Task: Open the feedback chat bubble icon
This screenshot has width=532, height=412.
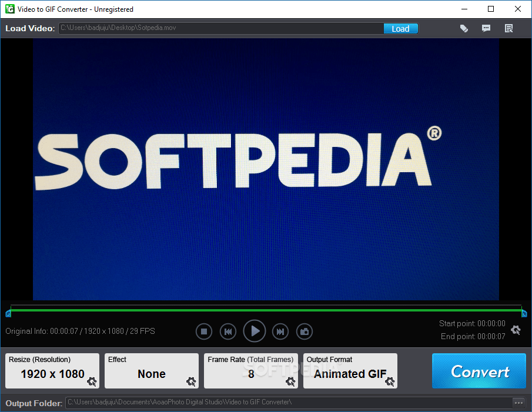Action: 486,28
